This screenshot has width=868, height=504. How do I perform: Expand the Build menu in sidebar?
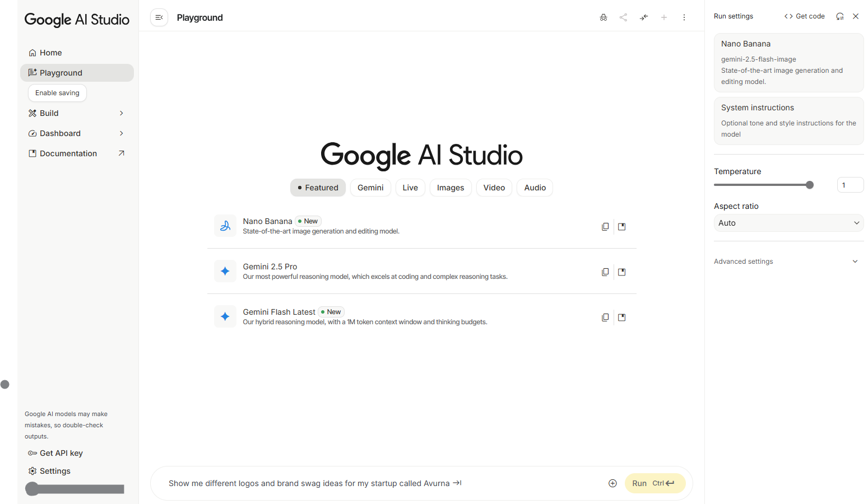click(x=77, y=113)
